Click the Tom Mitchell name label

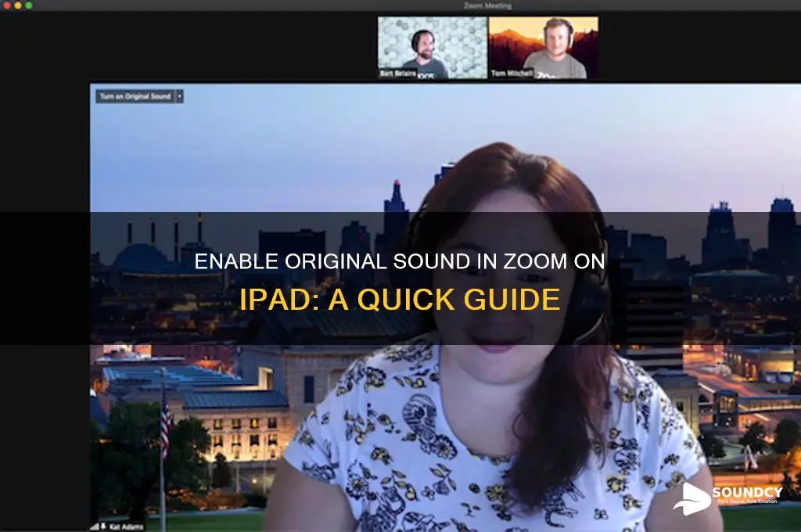click(512, 74)
